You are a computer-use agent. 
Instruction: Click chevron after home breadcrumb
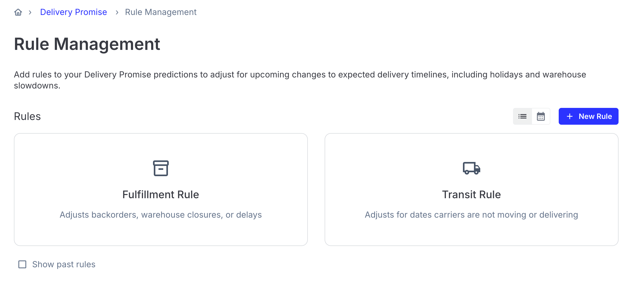30,12
